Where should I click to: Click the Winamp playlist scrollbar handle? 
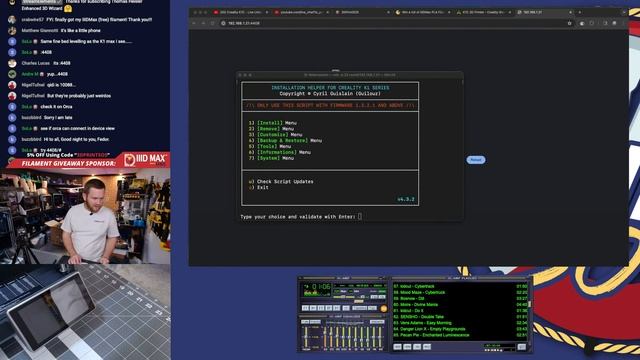[x=529, y=304]
